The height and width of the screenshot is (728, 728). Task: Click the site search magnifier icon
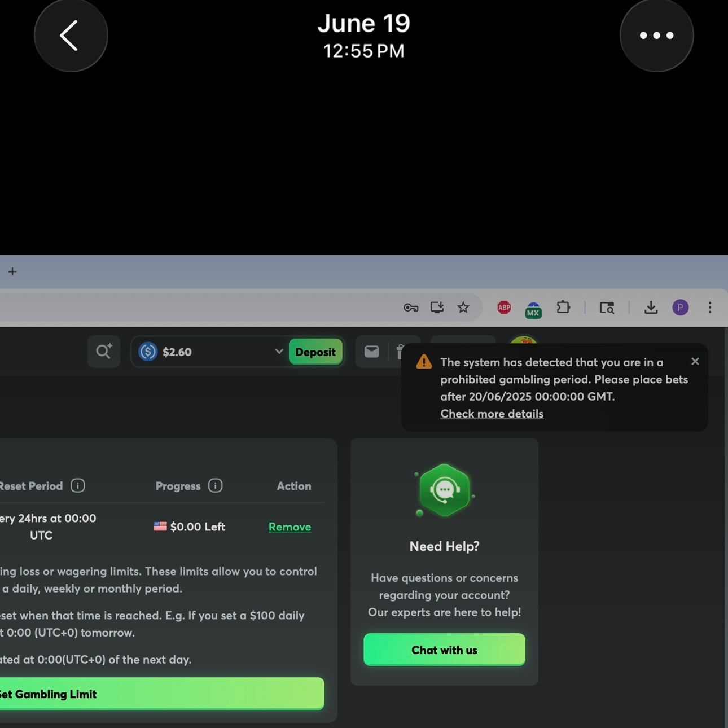[x=104, y=352]
